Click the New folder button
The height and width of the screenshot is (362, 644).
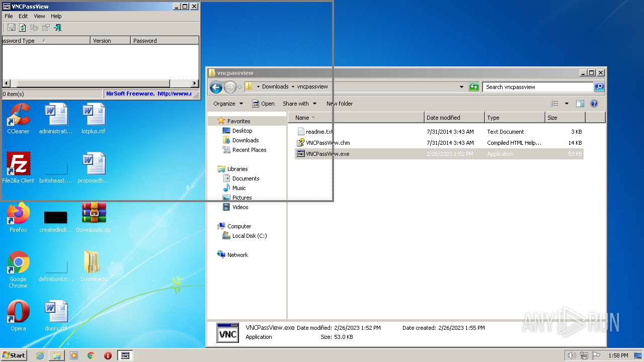pyautogui.click(x=340, y=104)
